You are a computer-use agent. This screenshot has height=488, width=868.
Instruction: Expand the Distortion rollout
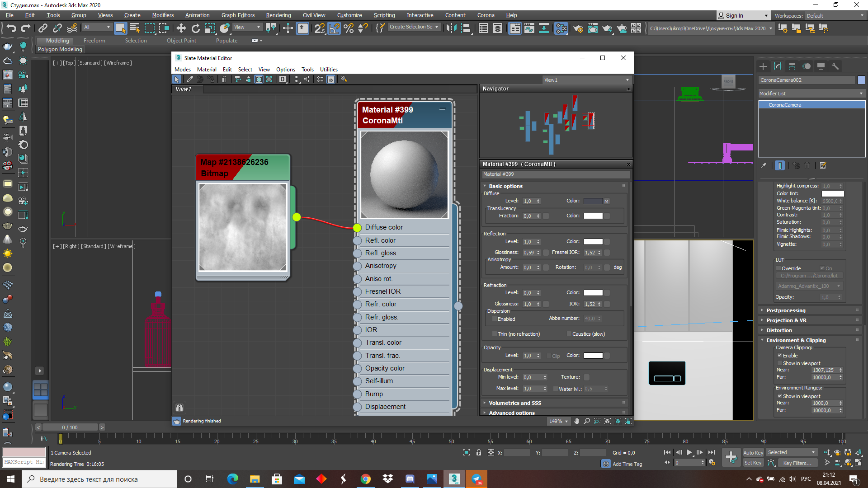click(x=779, y=330)
